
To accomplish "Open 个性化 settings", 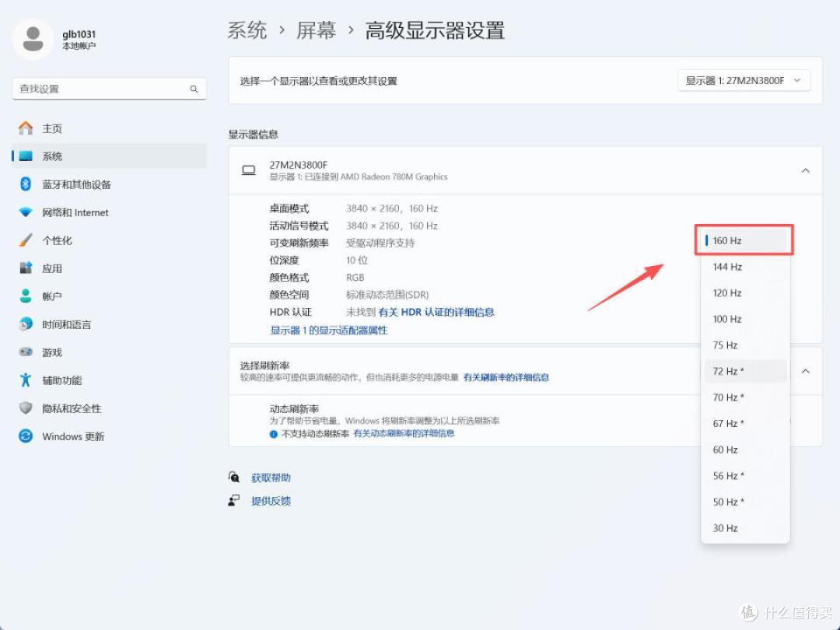I will (x=110, y=240).
